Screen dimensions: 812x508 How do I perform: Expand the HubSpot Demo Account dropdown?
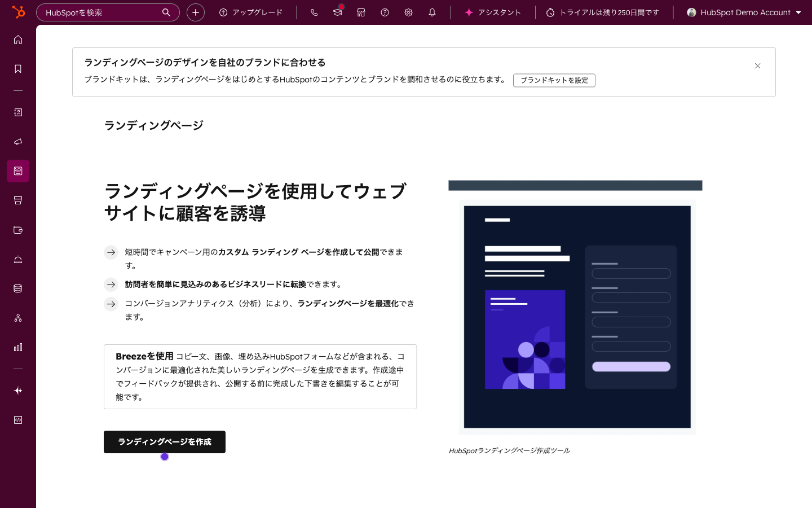coord(743,12)
